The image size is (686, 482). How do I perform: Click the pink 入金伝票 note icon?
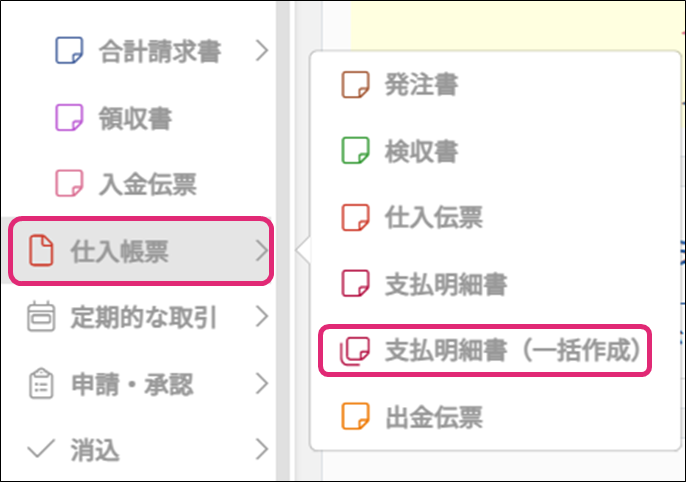(x=68, y=184)
